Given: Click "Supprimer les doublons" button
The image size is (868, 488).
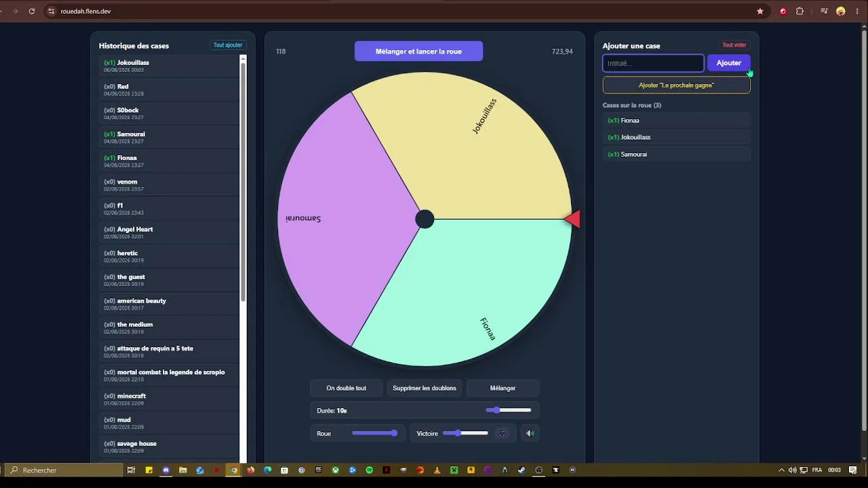Looking at the screenshot, I should [425, 388].
